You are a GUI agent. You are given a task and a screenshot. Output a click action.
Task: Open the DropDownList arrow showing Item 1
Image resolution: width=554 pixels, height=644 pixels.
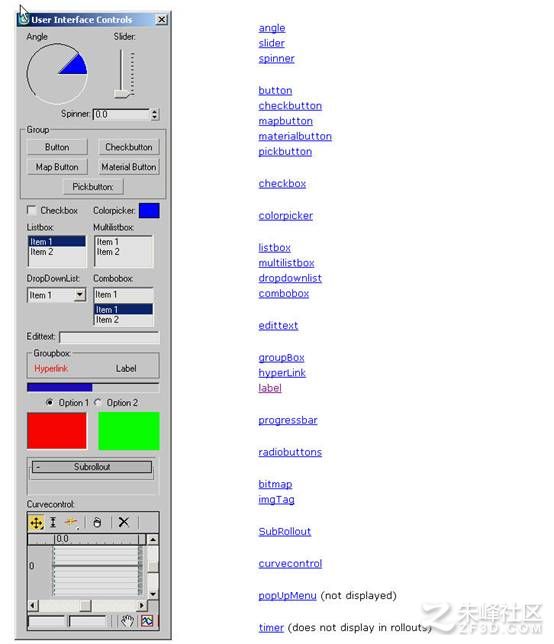coord(80,294)
